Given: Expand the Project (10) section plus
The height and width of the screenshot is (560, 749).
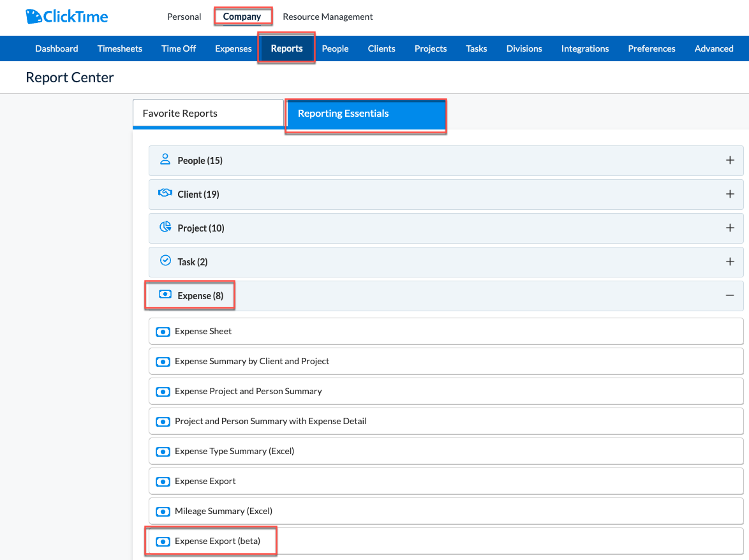Looking at the screenshot, I should click(x=730, y=228).
